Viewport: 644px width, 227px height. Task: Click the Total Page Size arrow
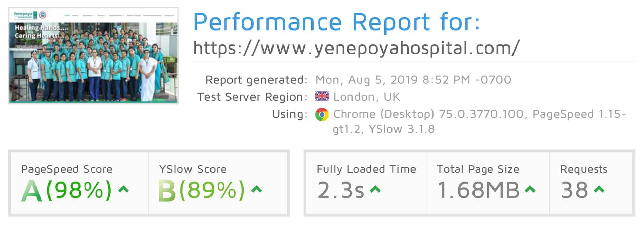pyautogui.click(x=530, y=189)
